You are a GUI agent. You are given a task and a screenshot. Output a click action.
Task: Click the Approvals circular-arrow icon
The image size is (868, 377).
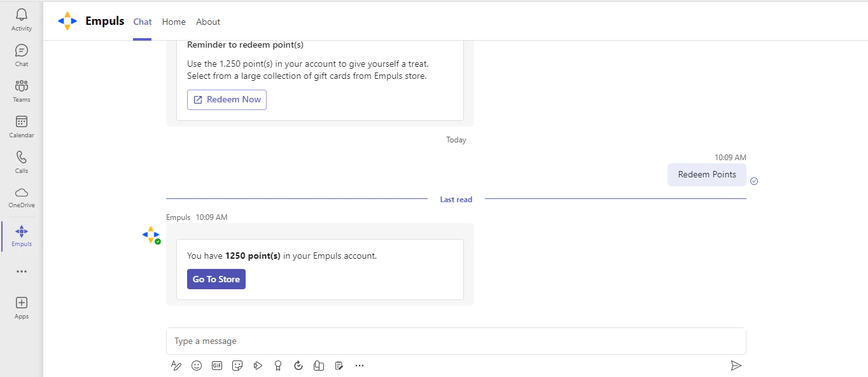298,366
